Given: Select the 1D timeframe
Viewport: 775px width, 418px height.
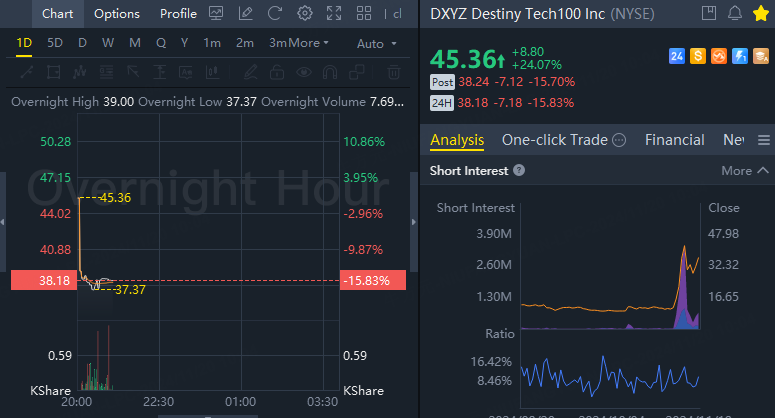Looking at the screenshot, I should [x=24, y=43].
